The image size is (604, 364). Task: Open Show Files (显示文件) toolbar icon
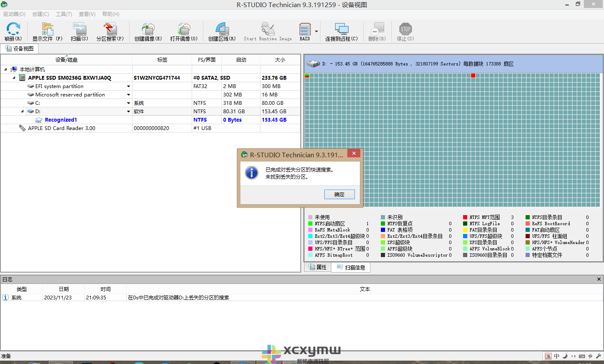[47, 32]
